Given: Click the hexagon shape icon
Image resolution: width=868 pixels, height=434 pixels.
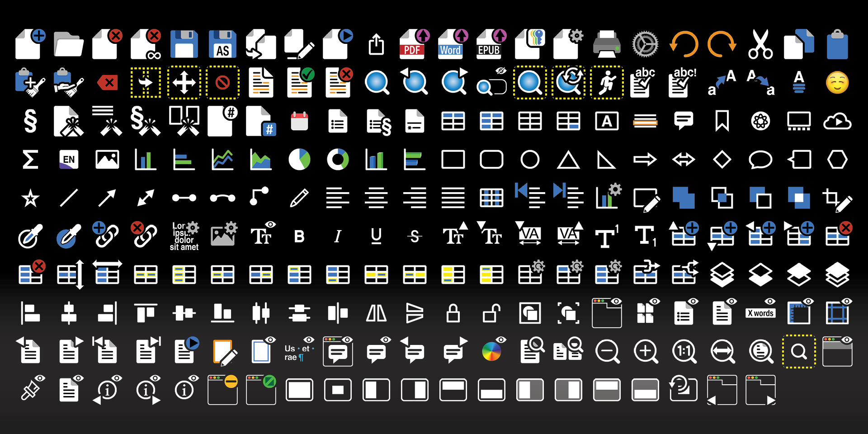Looking at the screenshot, I should click(x=837, y=160).
